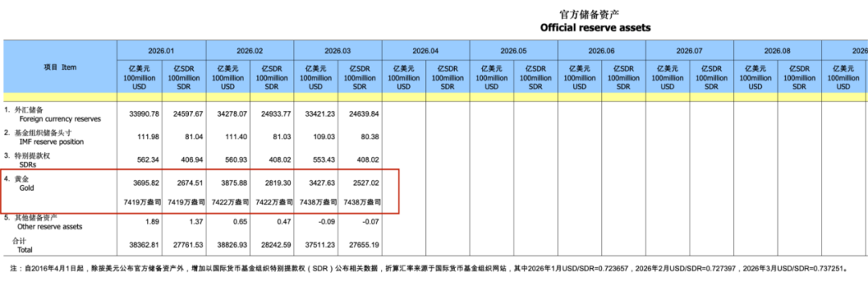Select the foreign reserves value 33421.23

321,113
